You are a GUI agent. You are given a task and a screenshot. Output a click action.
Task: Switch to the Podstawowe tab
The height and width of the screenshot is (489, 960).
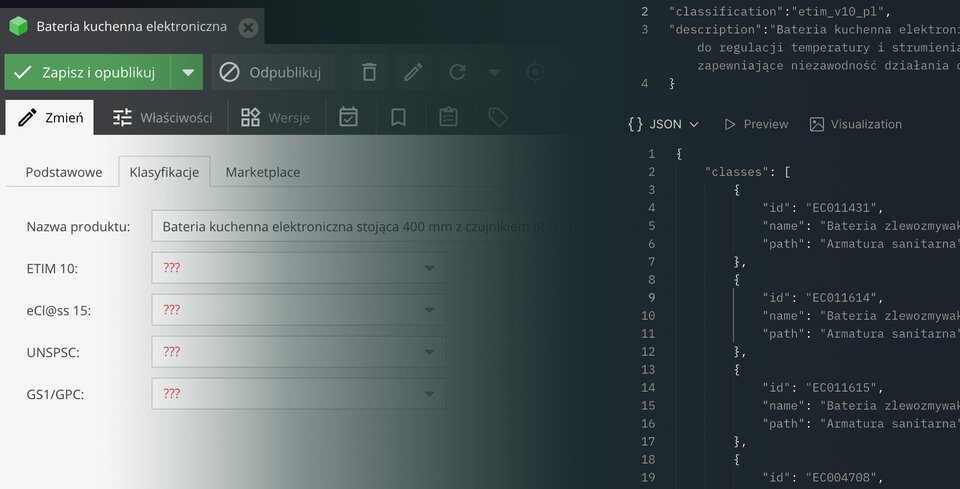point(64,172)
